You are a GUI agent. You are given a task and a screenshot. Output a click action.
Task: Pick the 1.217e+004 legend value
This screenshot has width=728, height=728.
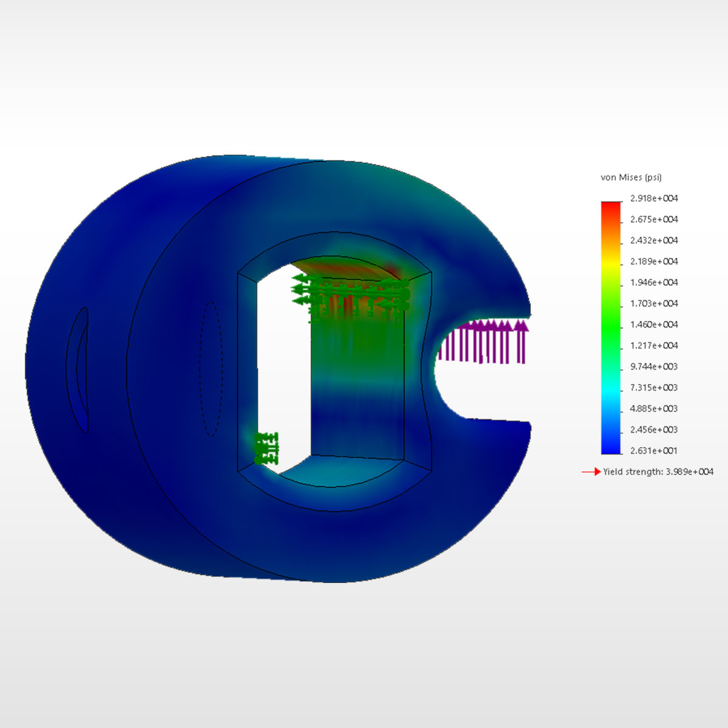654,345
